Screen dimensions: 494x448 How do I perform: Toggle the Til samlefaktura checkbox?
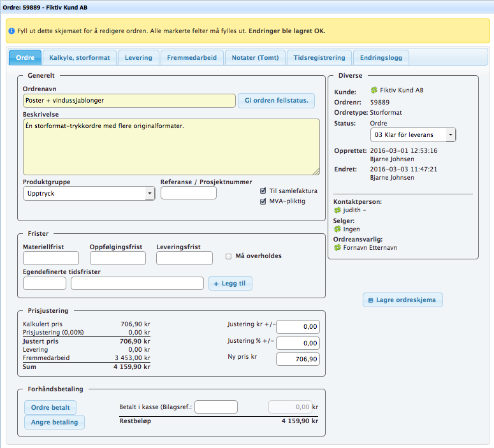coord(263,191)
